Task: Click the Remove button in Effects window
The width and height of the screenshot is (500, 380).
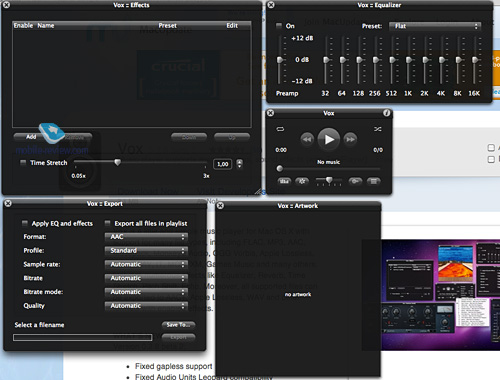Action: coord(75,137)
